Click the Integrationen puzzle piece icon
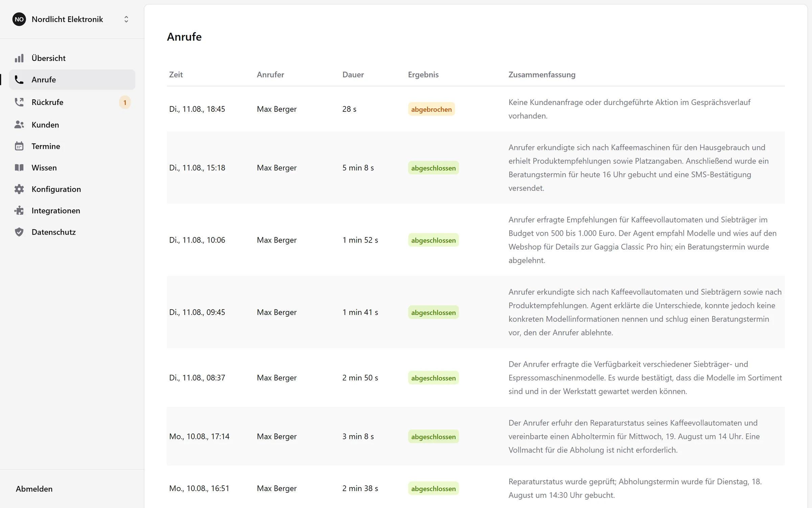The width and height of the screenshot is (812, 508). click(19, 211)
